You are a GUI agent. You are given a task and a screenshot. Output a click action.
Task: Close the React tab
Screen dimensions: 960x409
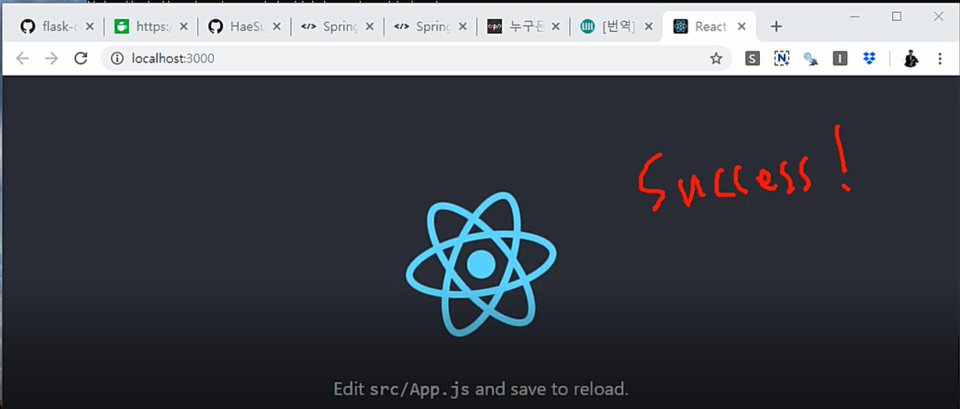[x=741, y=27]
